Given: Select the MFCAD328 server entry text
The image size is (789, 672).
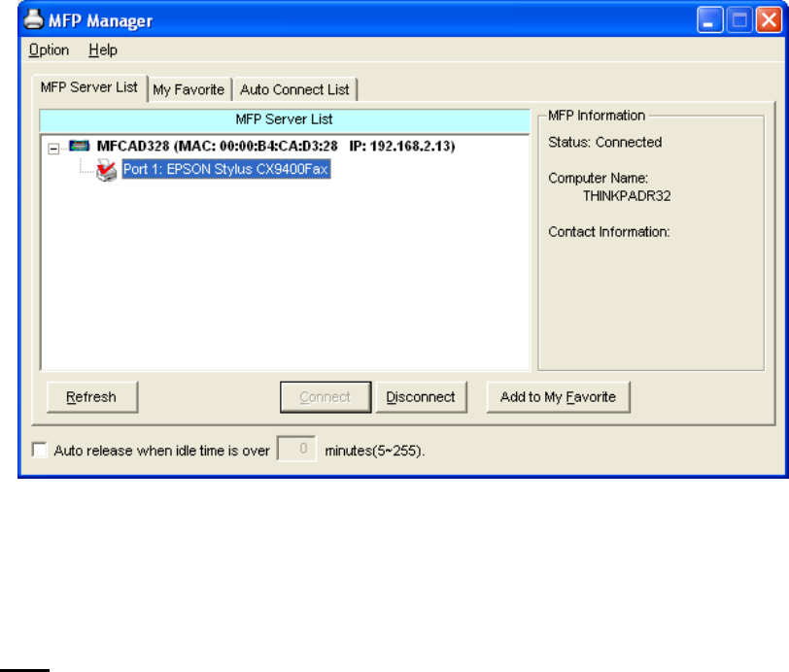Looking at the screenshot, I should 276,146.
